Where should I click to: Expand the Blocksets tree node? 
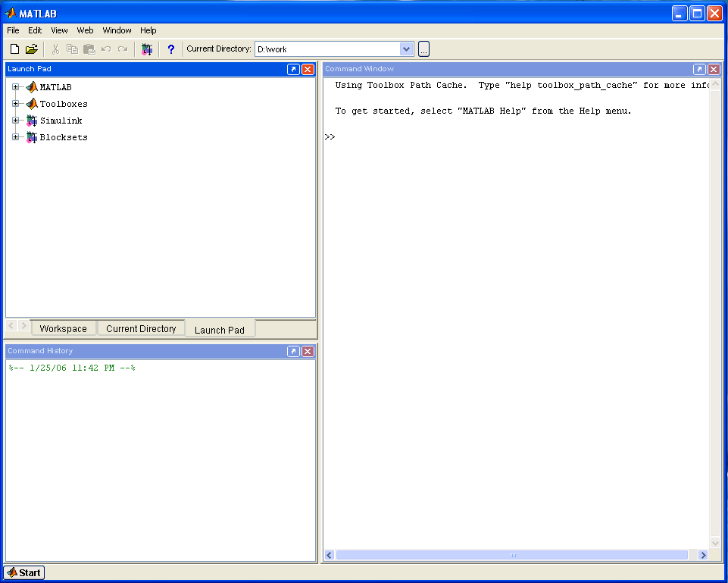point(15,137)
